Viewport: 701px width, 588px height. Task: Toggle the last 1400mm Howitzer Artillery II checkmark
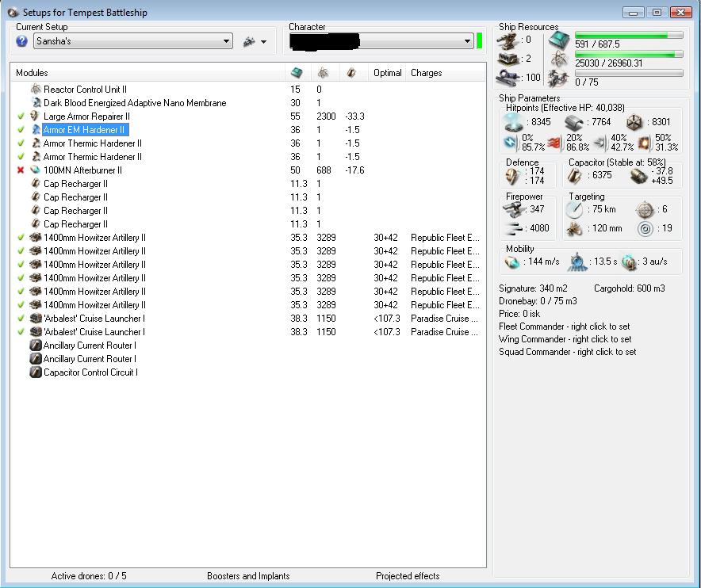(21, 305)
